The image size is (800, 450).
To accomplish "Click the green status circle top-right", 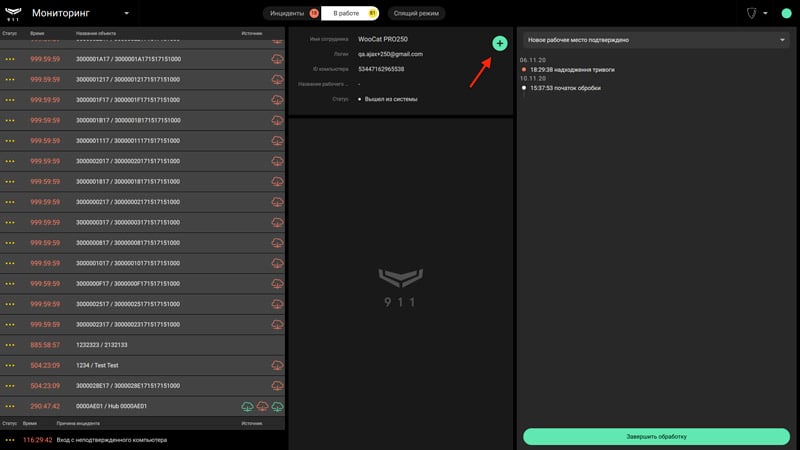I will (x=786, y=14).
